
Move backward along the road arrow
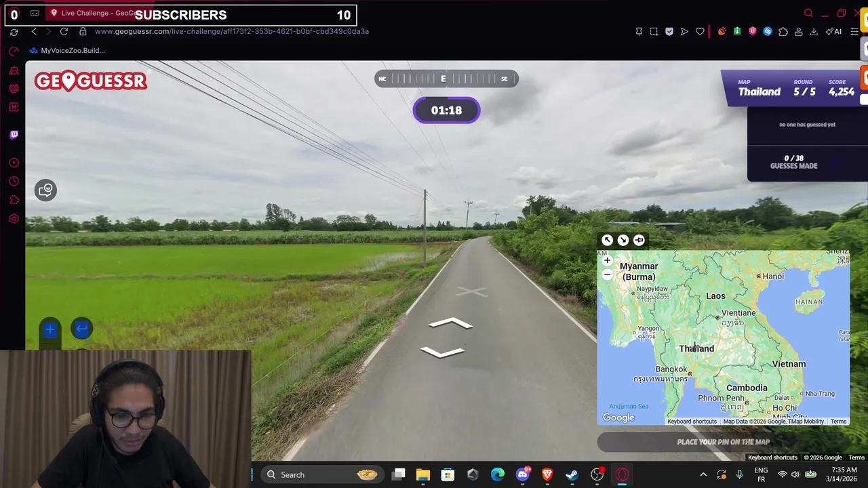point(442,351)
